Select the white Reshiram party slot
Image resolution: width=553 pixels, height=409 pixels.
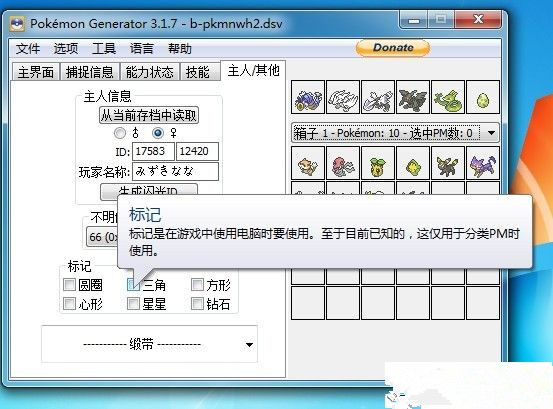tap(343, 97)
